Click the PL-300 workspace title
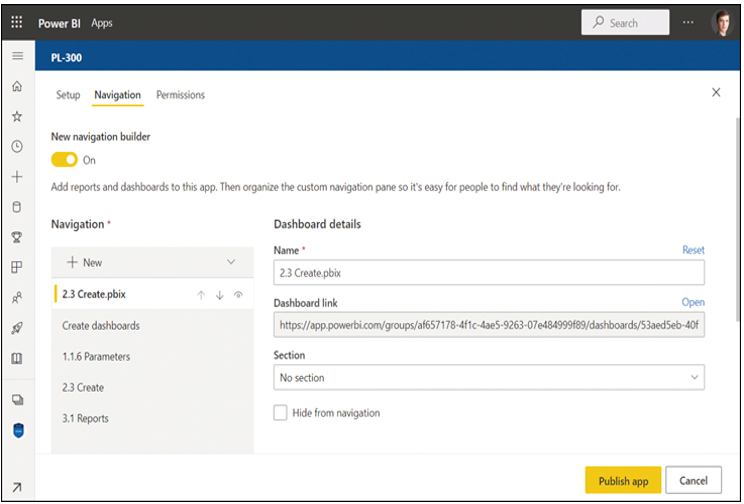 pyautogui.click(x=66, y=57)
